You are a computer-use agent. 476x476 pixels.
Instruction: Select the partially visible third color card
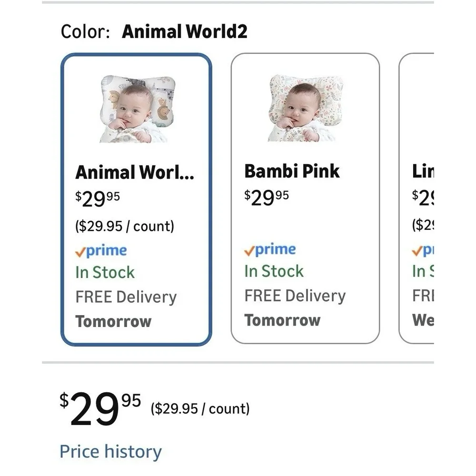pos(416,198)
